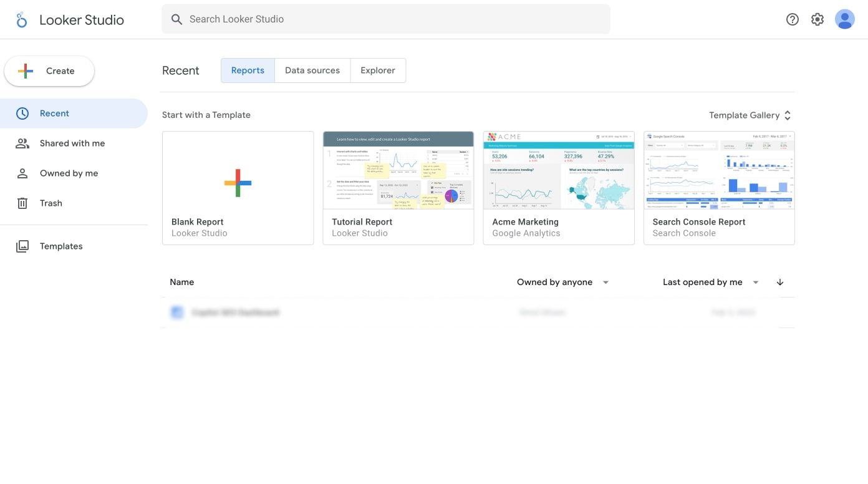The image size is (868, 484).
Task: Switch to the Explorer tab
Action: pos(377,70)
